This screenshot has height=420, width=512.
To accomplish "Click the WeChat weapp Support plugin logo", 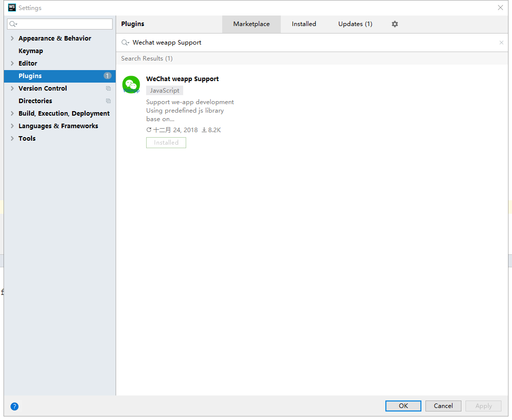I will point(131,85).
